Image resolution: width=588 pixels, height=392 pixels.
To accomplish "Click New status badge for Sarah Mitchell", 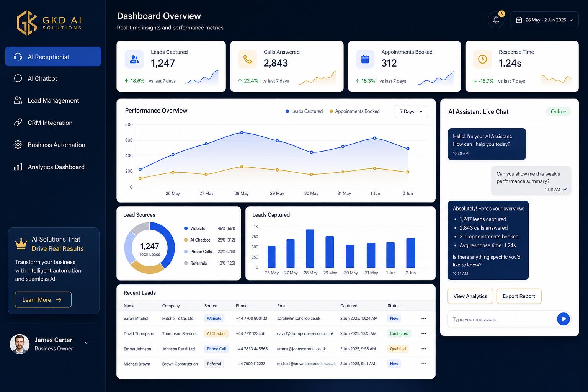I will (394, 318).
